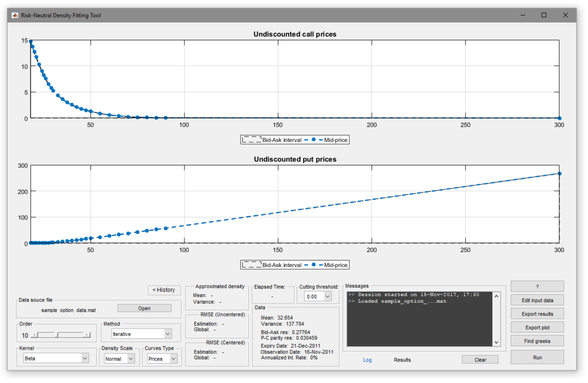Expand the Density Scale Normal dropdown
This screenshot has height=383, width=588.
click(x=131, y=359)
